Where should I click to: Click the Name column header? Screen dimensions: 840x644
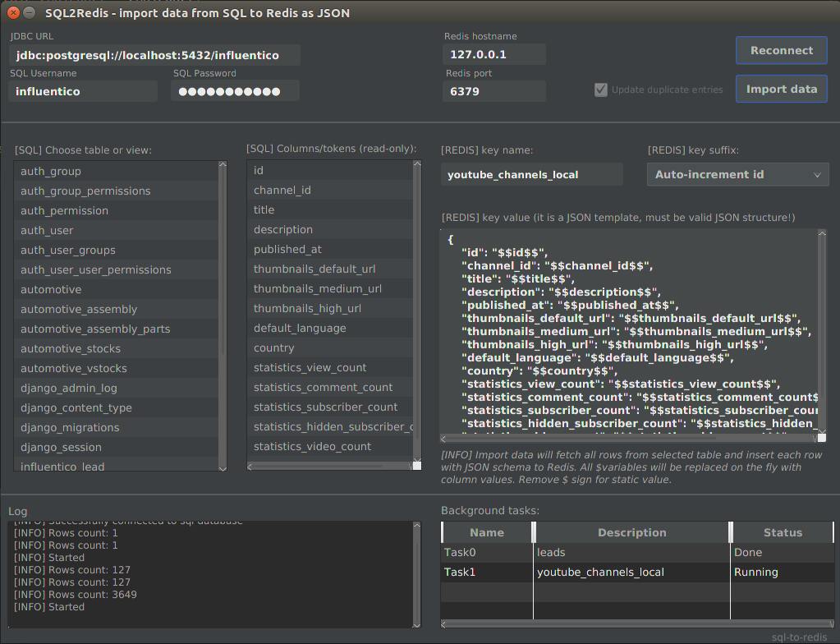click(x=487, y=532)
